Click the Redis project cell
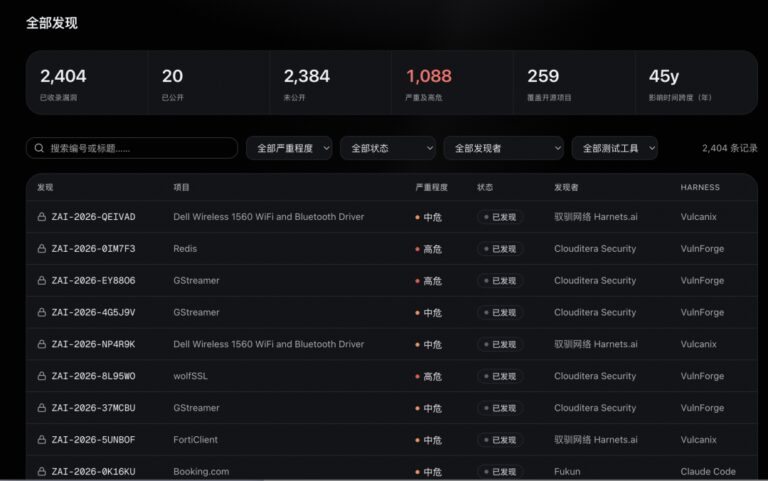 185,249
